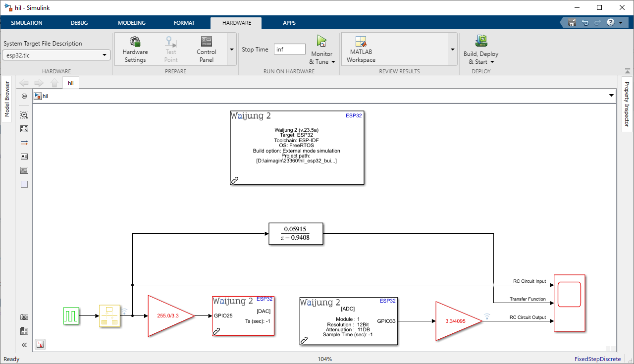Screen dimensions: 634x364
Task: Open the Property Inspector side panel
Action: (x=627, y=104)
